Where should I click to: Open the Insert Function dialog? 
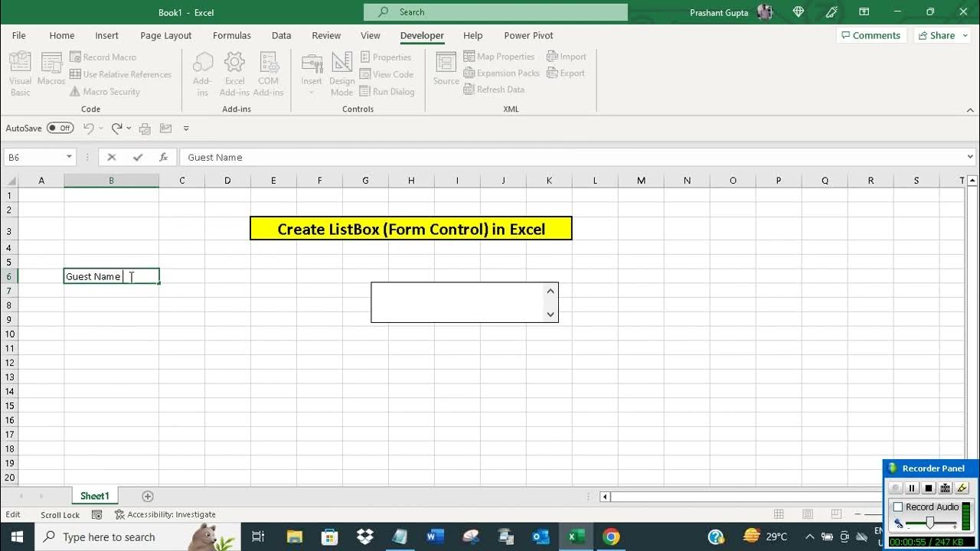163,157
